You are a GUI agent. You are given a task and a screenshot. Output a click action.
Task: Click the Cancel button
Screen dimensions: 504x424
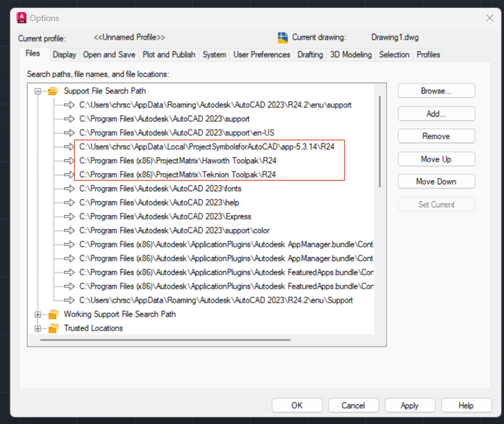click(x=353, y=405)
